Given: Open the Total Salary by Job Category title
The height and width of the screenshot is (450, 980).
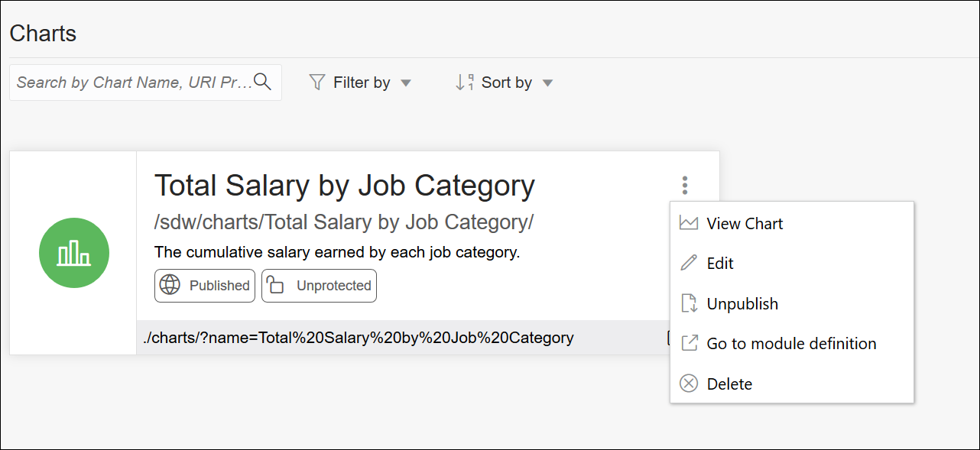Looking at the screenshot, I should 344,186.
